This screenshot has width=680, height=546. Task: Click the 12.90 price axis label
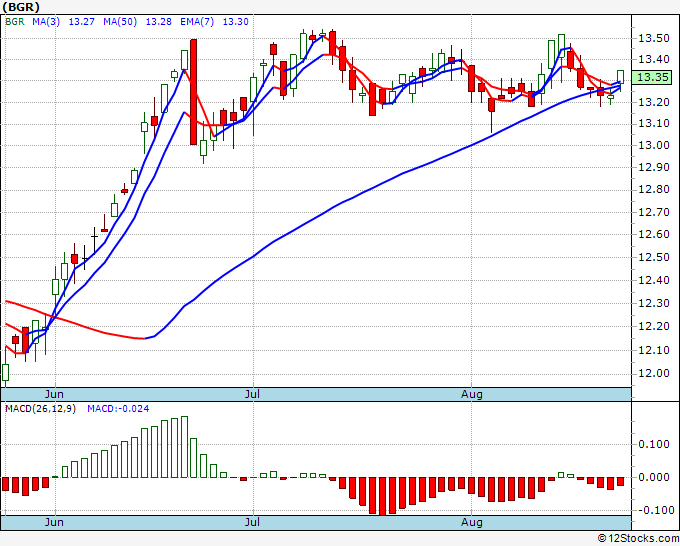(654, 167)
